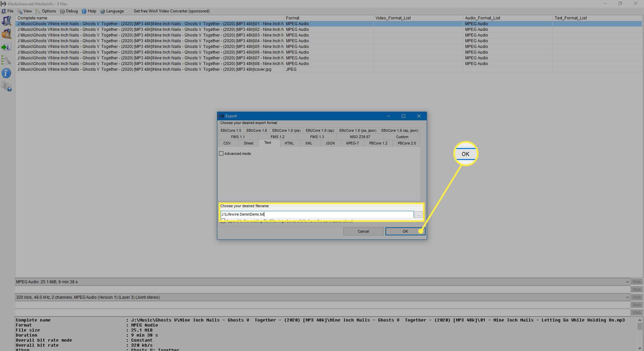Click the Export sidebar icon with green arrow
644x351 pixels.
(6, 47)
